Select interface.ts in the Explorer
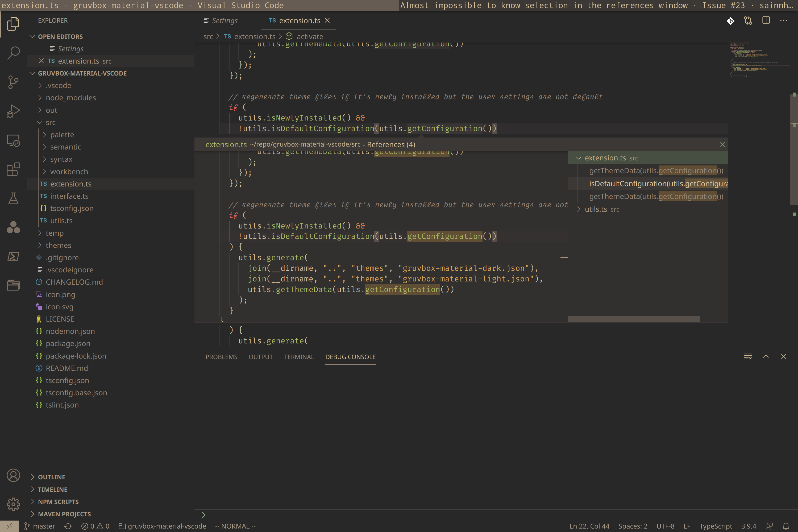Viewport: 798px width, 532px height. [69, 196]
